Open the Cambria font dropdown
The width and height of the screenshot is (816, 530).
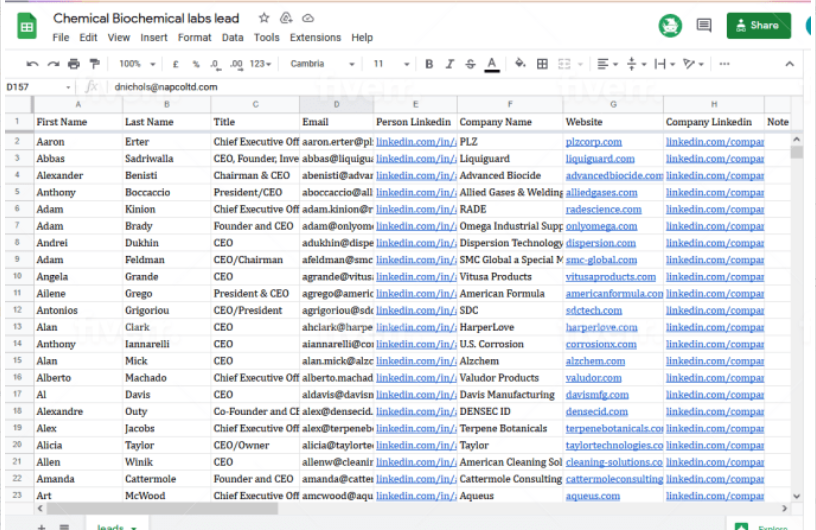[x=323, y=64]
